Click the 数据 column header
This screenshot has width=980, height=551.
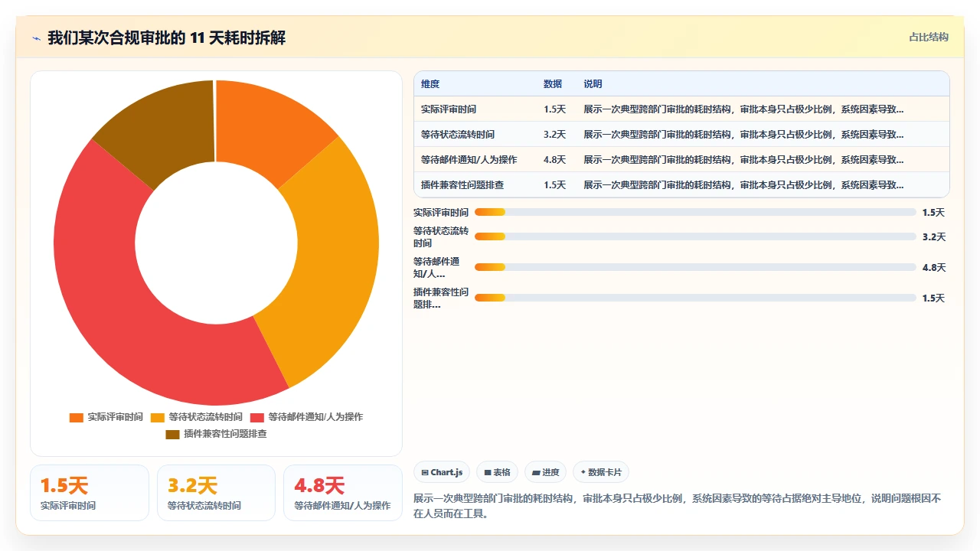coord(553,84)
